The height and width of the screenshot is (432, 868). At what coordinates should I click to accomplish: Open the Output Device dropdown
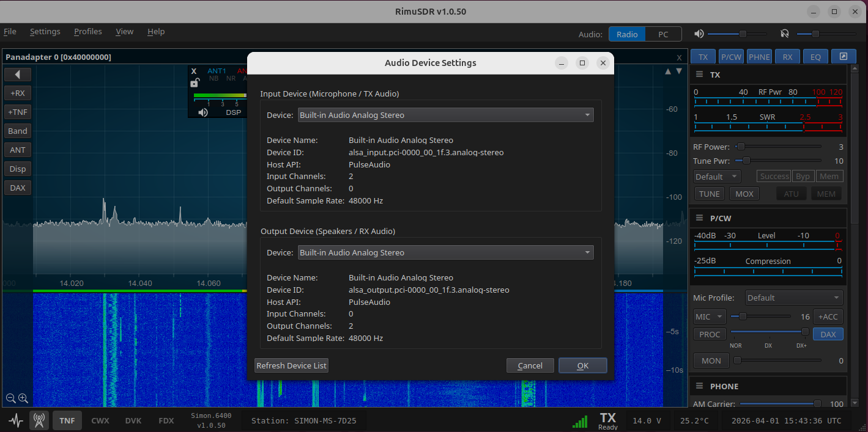pyautogui.click(x=445, y=252)
